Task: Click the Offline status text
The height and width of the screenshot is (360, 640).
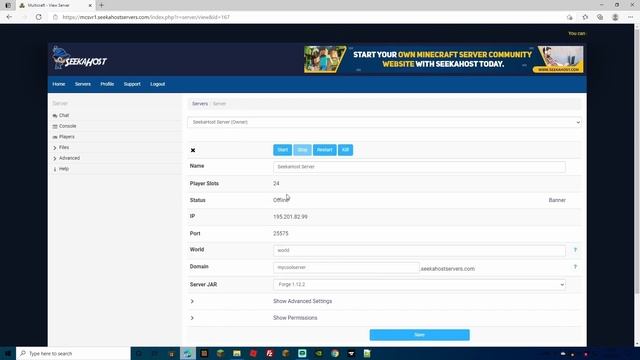Action: (281, 200)
